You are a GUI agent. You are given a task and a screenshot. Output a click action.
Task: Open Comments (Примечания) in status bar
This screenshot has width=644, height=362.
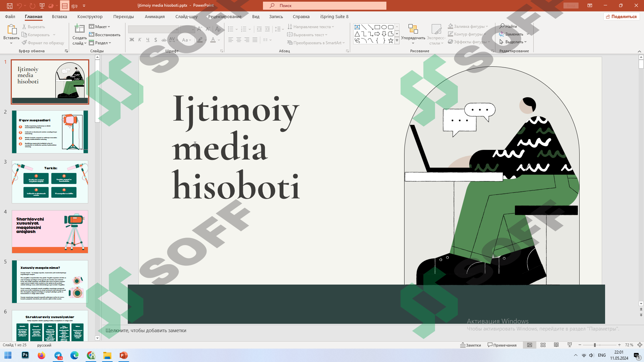click(502, 345)
